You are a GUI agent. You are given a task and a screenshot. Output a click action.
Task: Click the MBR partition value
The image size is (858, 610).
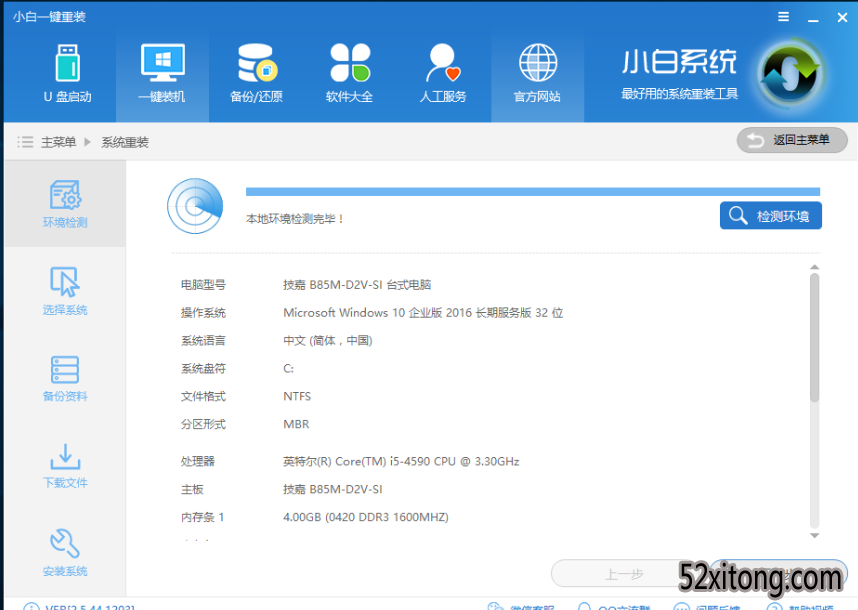click(296, 424)
